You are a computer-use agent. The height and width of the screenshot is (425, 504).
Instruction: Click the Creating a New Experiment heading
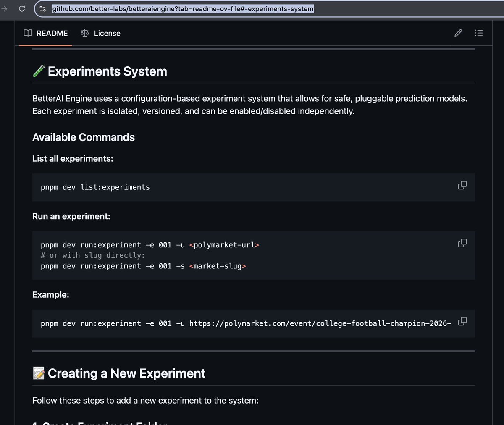tap(126, 373)
